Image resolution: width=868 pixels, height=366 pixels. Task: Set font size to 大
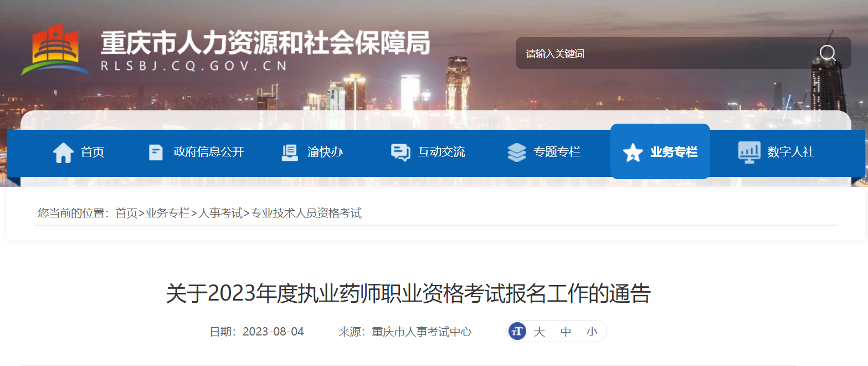click(539, 332)
